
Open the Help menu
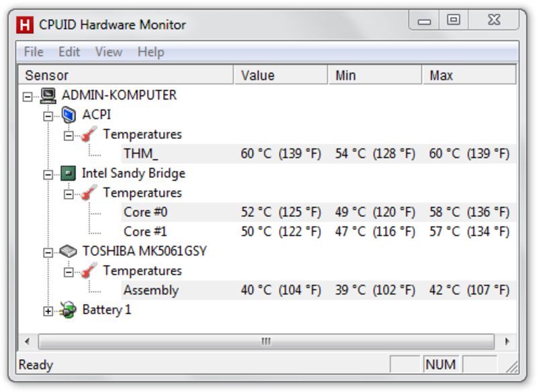coord(150,52)
